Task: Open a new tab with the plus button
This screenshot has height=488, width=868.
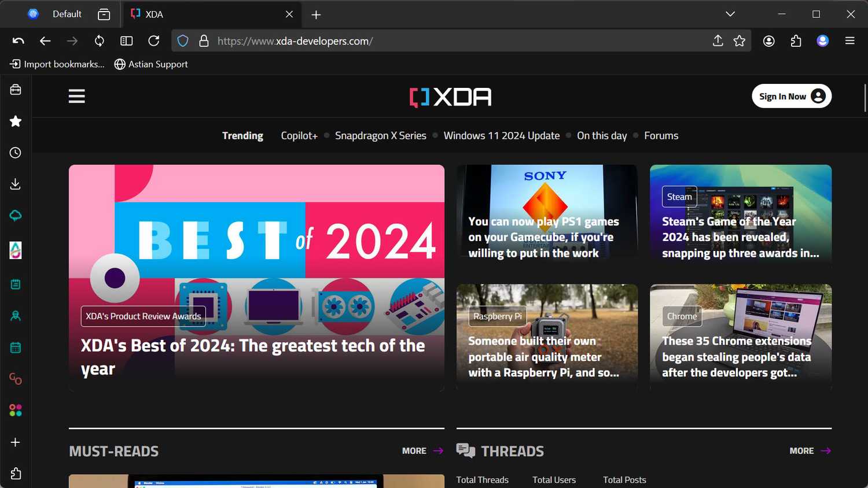Action: coord(316,14)
